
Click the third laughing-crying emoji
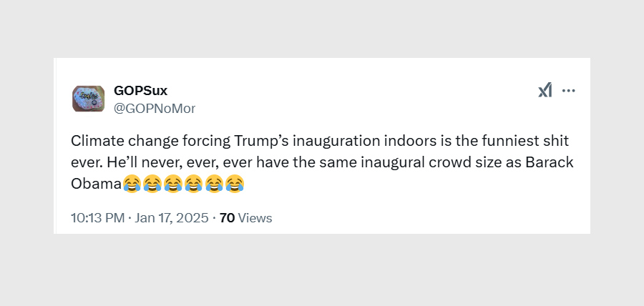point(173,184)
